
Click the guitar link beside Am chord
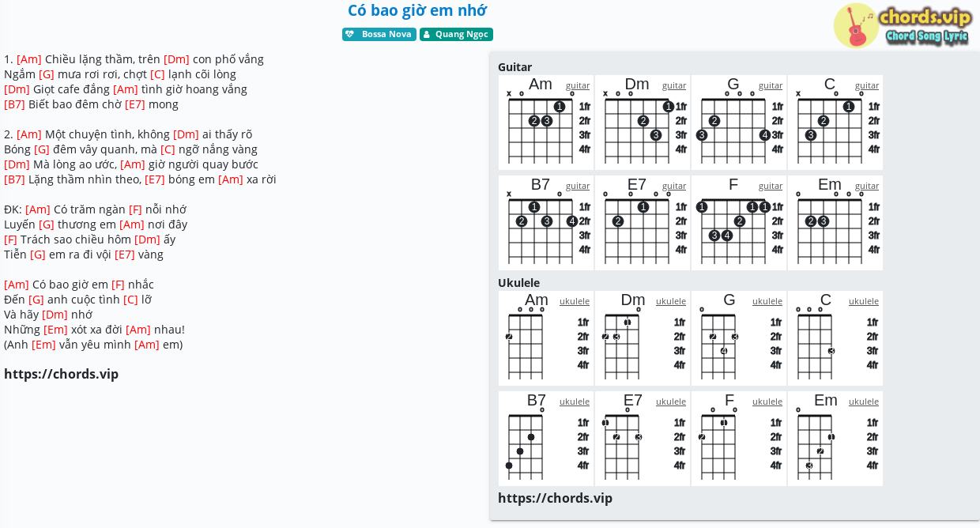(x=578, y=85)
